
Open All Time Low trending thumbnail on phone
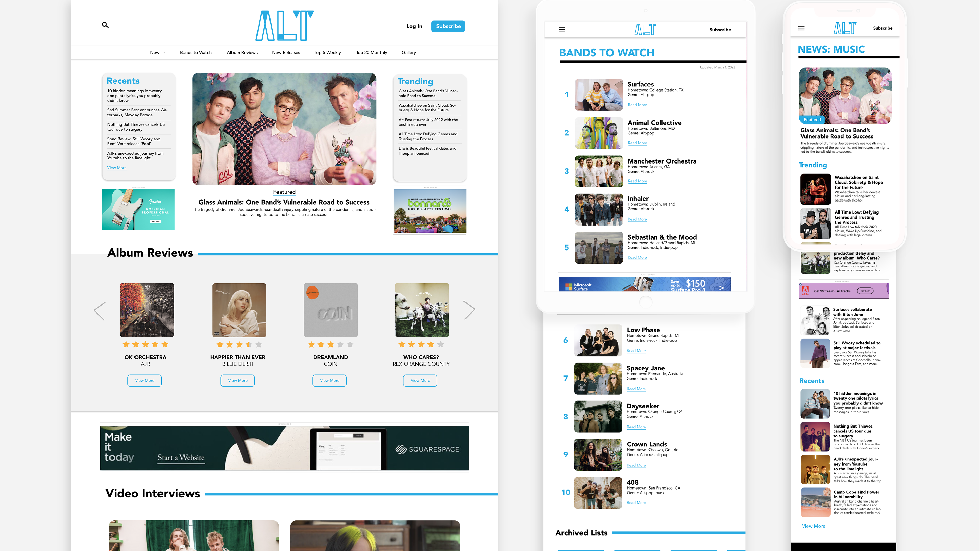click(815, 223)
